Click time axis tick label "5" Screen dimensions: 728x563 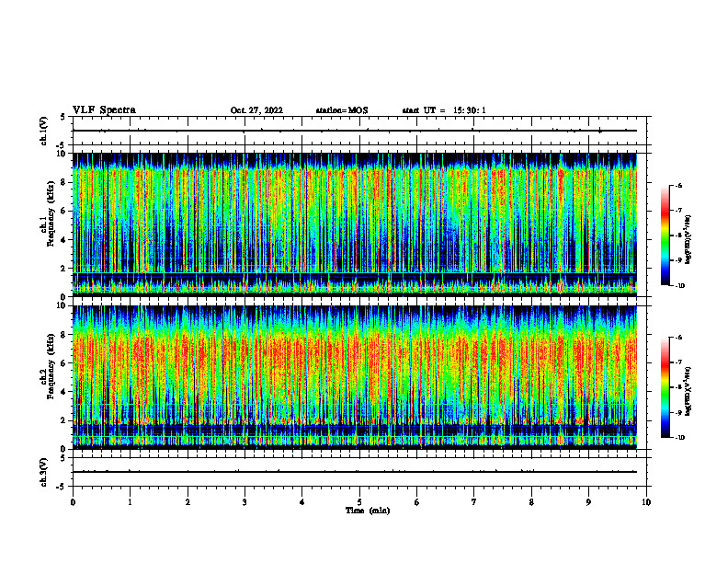tap(359, 502)
